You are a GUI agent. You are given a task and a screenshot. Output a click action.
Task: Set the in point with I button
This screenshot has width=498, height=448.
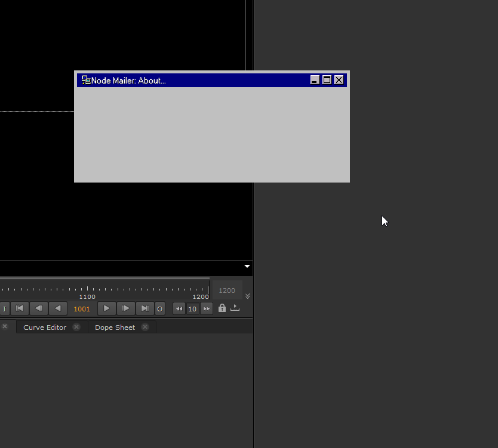(5, 308)
